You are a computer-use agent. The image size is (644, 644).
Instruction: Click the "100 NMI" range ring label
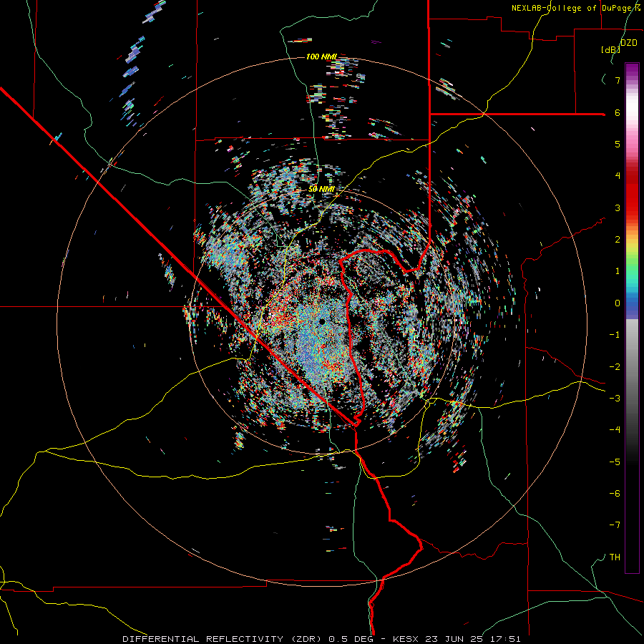pos(321,57)
